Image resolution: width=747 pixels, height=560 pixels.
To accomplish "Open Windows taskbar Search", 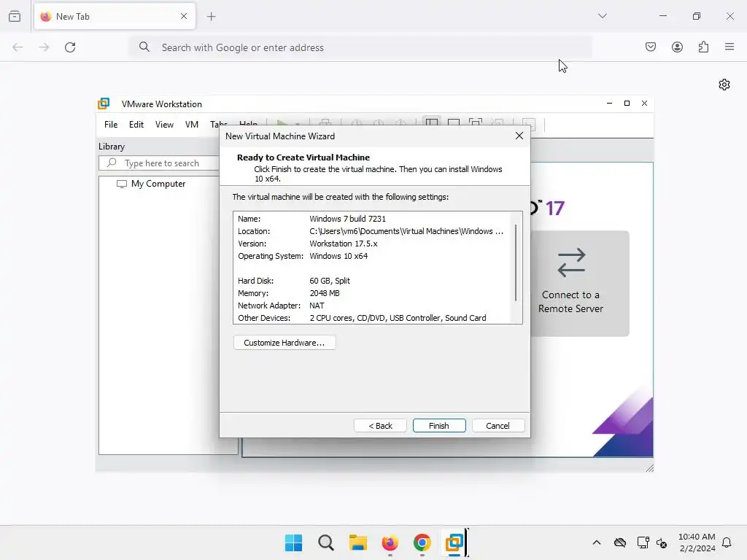I will 326,542.
